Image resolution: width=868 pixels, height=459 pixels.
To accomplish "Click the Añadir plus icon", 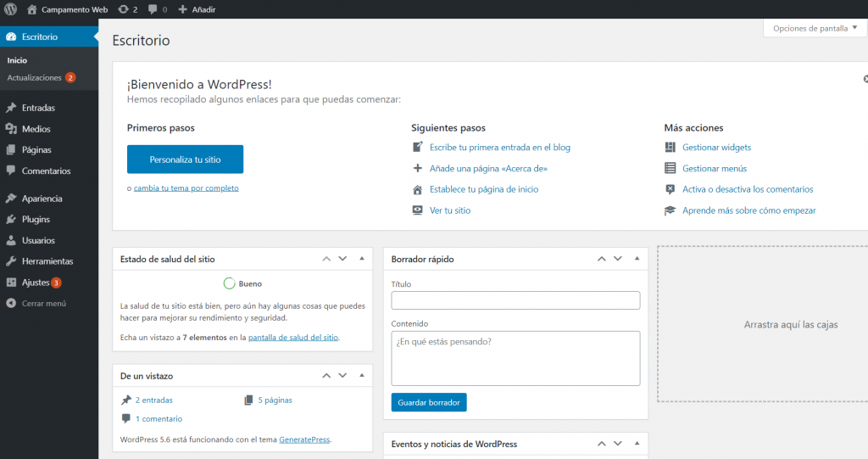I will coord(183,9).
